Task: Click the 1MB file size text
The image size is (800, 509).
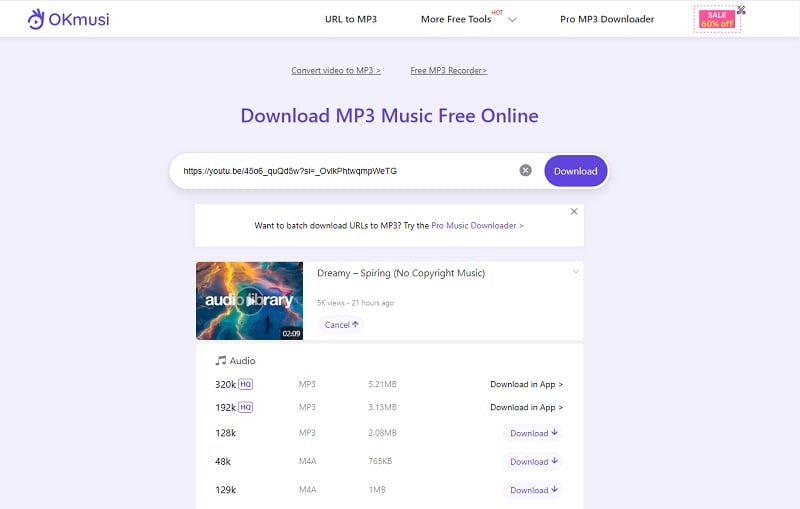Action: tap(377, 490)
